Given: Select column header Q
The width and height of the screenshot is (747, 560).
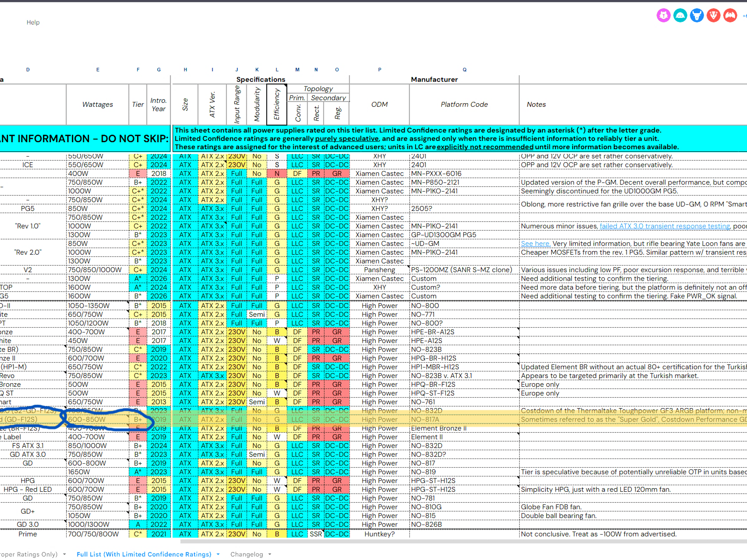Looking at the screenshot, I should [x=464, y=70].
